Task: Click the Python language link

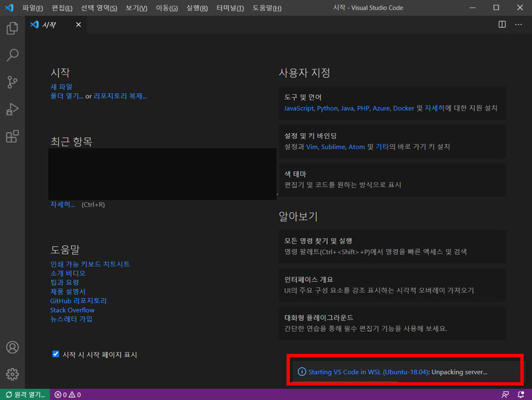Action: point(328,108)
